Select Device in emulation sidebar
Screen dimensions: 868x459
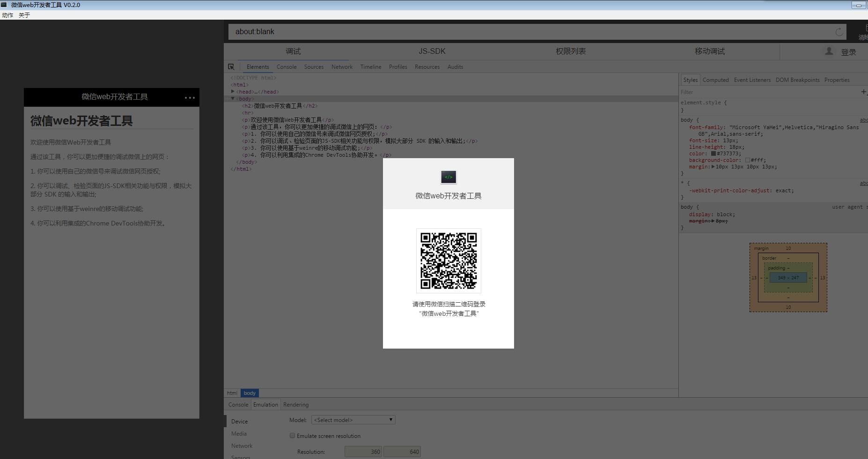pos(239,422)
